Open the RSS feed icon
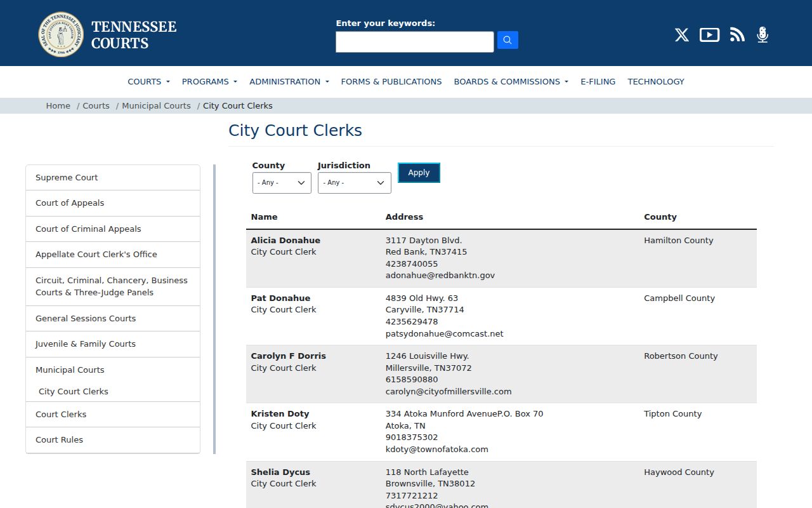The width and height of the screenshot is (812, 508). (737, 35)
